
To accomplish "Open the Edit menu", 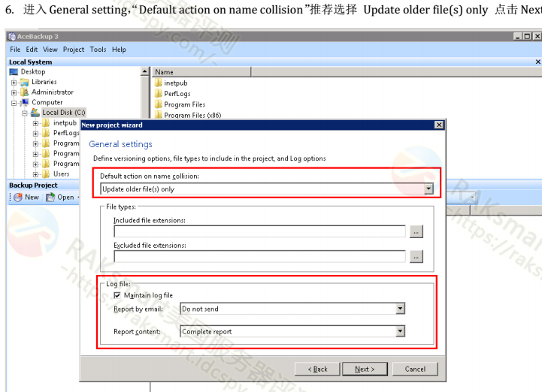I will coord(32,50).
